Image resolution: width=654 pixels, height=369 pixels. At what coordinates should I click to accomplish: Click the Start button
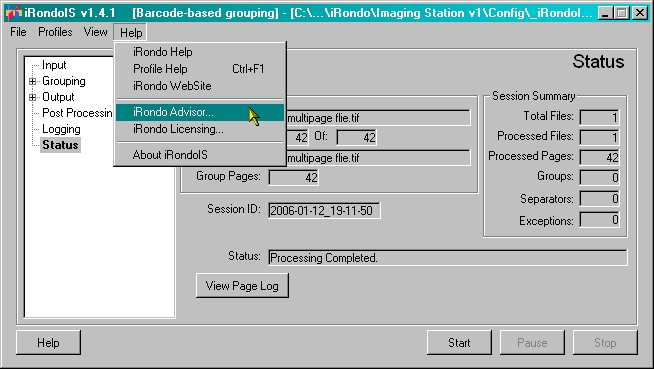click(459, 343)
